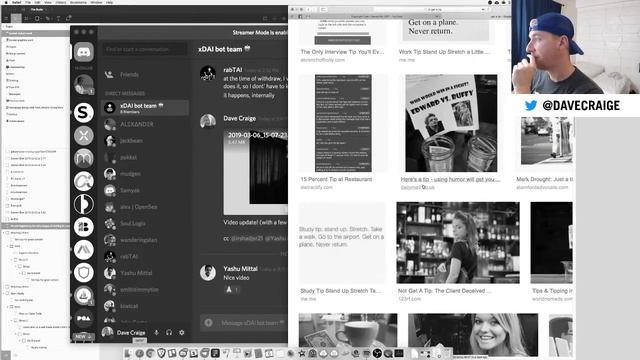Open the History menu
Viewport: 640px width, 360px height.
(x=61, y=2)
